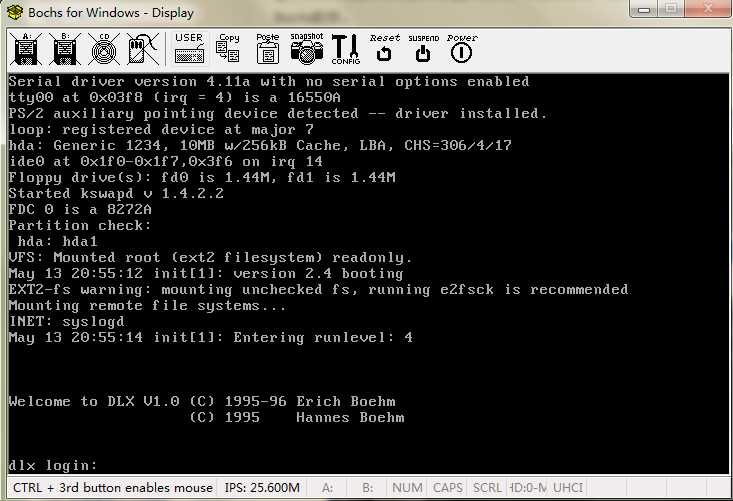The width and height of the screenshot is (733, 501).
Task: Click the 'Partition check:' line
Action: [80, 226]
